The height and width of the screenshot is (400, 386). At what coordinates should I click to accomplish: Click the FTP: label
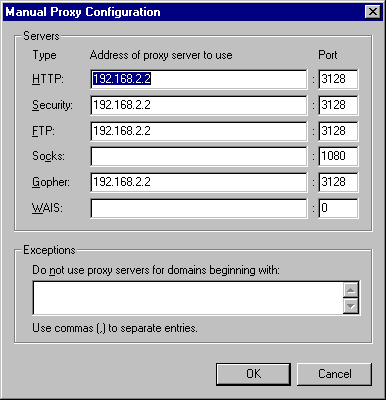[43, 131]
